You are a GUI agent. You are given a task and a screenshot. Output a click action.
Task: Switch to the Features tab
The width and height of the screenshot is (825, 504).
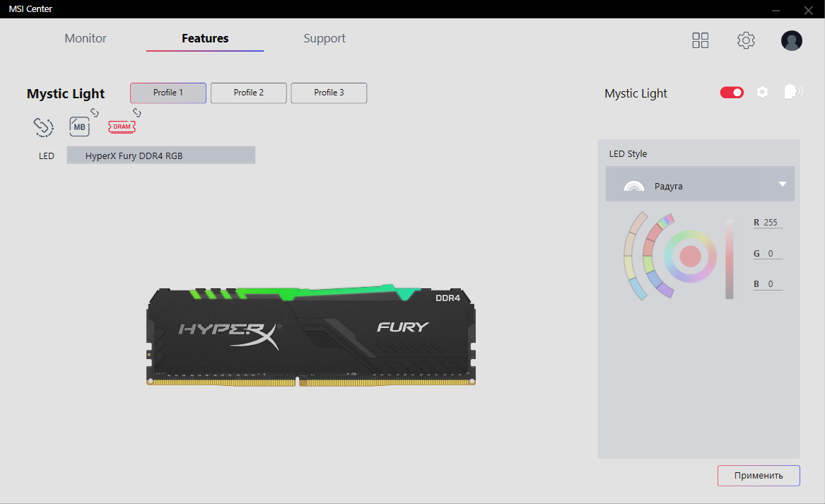(x=205, y=38)
